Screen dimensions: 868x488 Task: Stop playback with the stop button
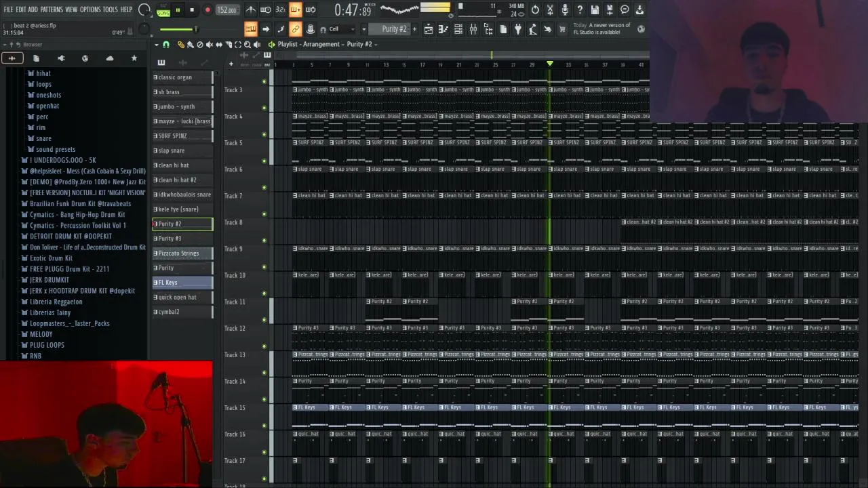(x=192, y=10)
